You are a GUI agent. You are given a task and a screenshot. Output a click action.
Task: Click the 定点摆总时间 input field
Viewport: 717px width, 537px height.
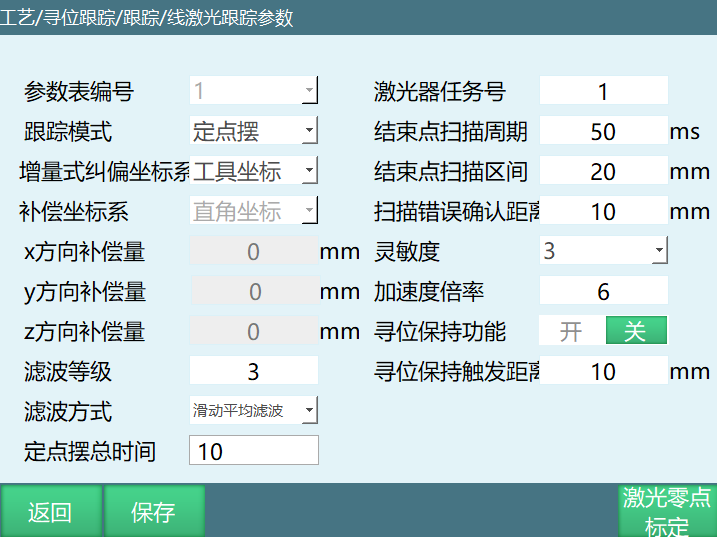(253, 451)
